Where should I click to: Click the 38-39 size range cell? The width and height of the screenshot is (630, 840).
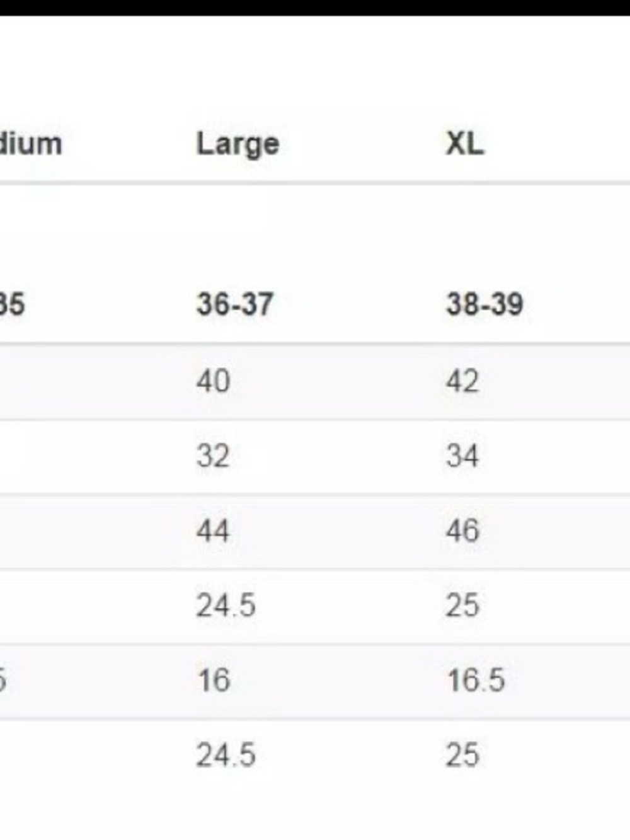484,305
